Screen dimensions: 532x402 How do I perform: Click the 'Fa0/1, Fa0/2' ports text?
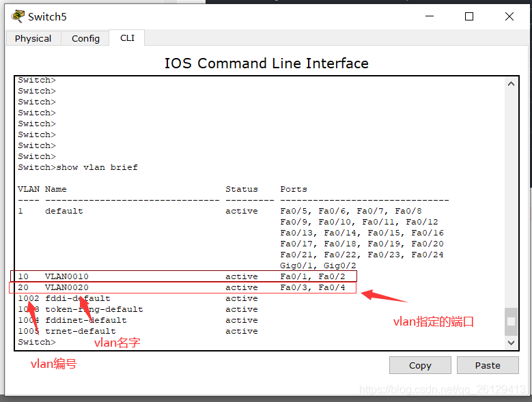pyautogui.click(x=313, y=276)
